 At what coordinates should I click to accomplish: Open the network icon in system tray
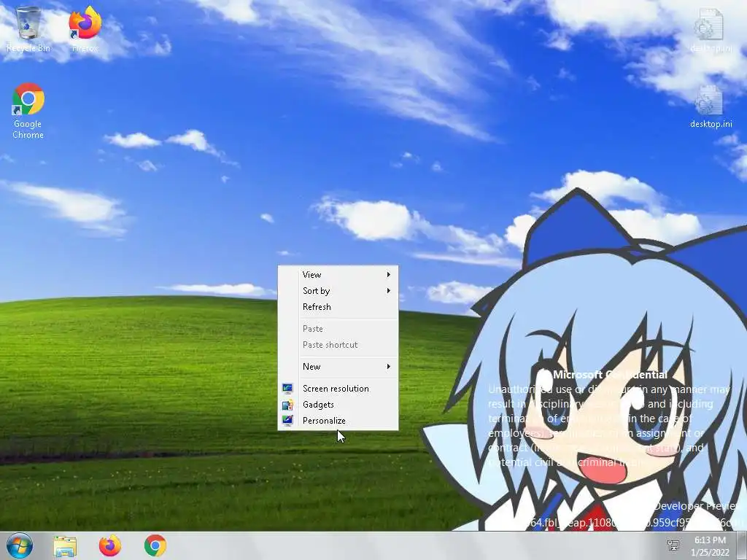(x=673, y=545)
